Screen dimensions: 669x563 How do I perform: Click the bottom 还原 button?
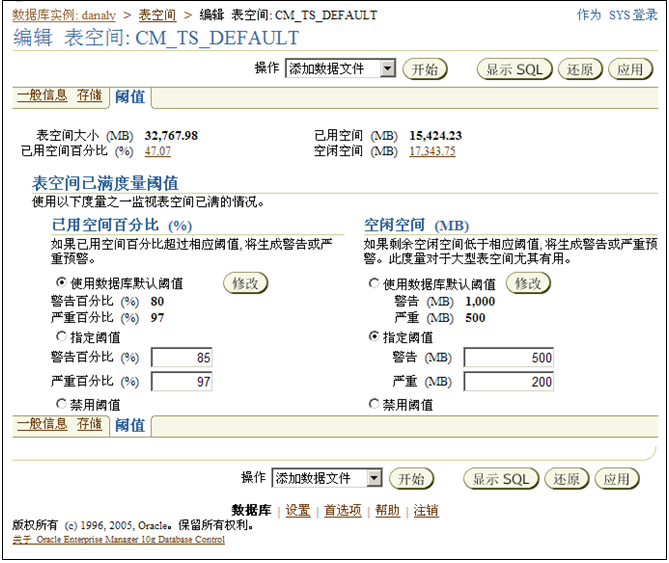click(567, 479)
